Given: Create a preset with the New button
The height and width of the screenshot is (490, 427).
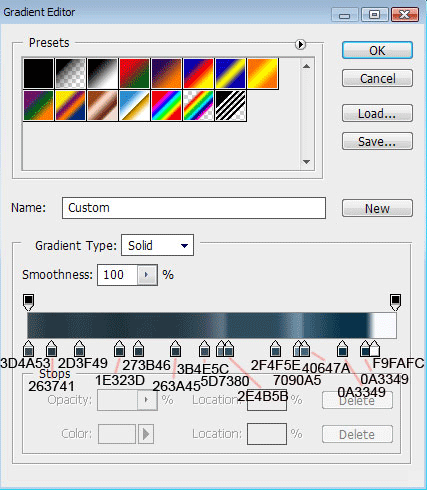Looking at the screenshot, I should pyautogui.click(x=377, y=208).
